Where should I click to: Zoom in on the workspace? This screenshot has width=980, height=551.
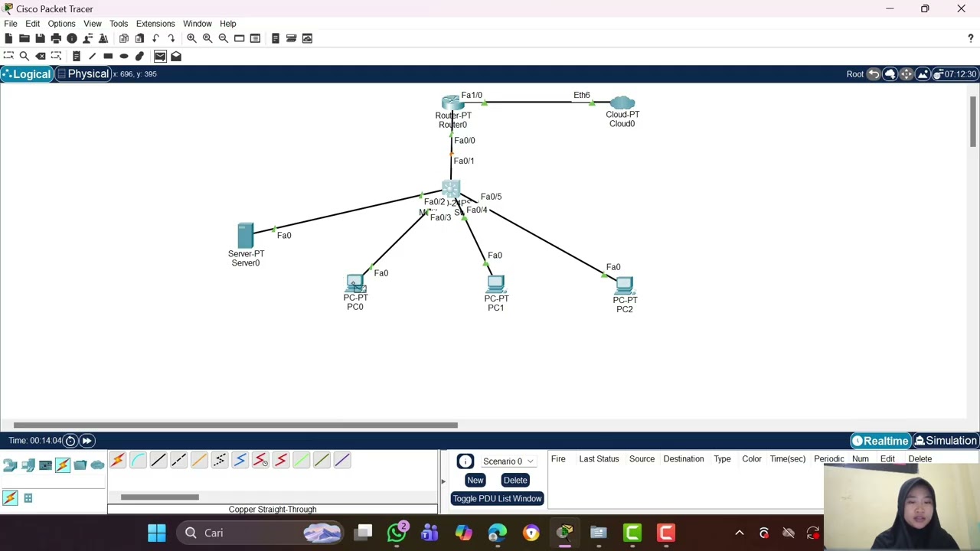(x=191, y=38)
